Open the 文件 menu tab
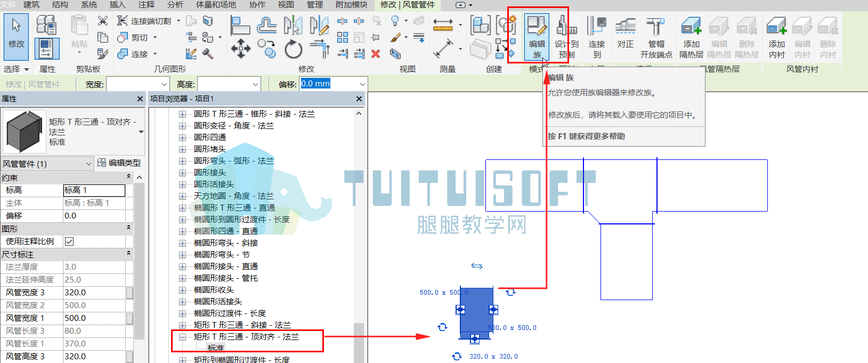Viewport: 868px width, 363px height. coord(9,5)
